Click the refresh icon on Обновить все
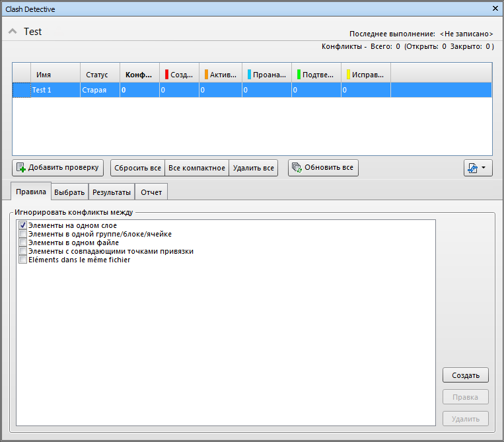The height and width of the screenshot is (442, 504). [x=297, y=167]
